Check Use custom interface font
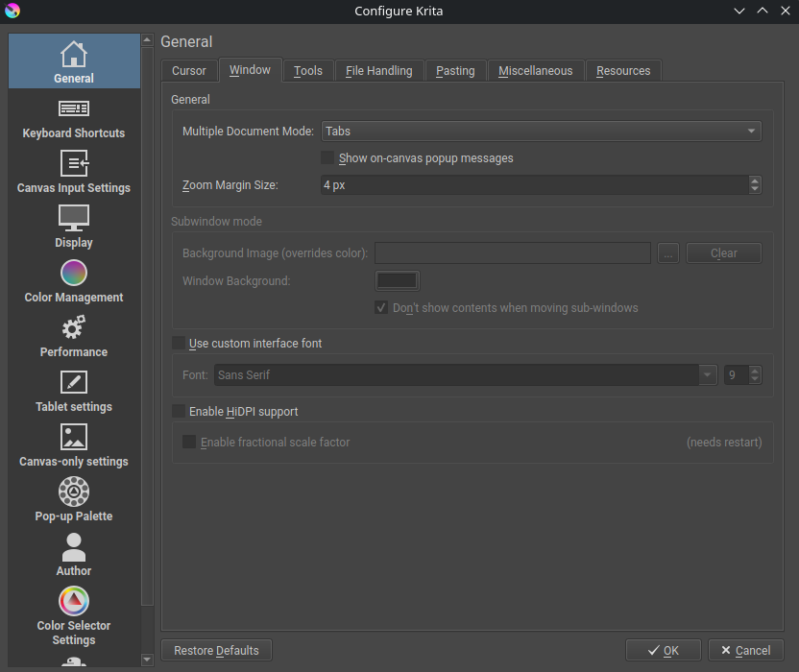This screenshot has height=672, width=799. [179, 344]
